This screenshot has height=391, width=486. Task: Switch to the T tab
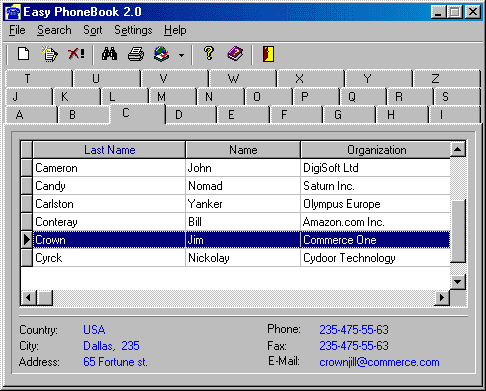[39, 79]
